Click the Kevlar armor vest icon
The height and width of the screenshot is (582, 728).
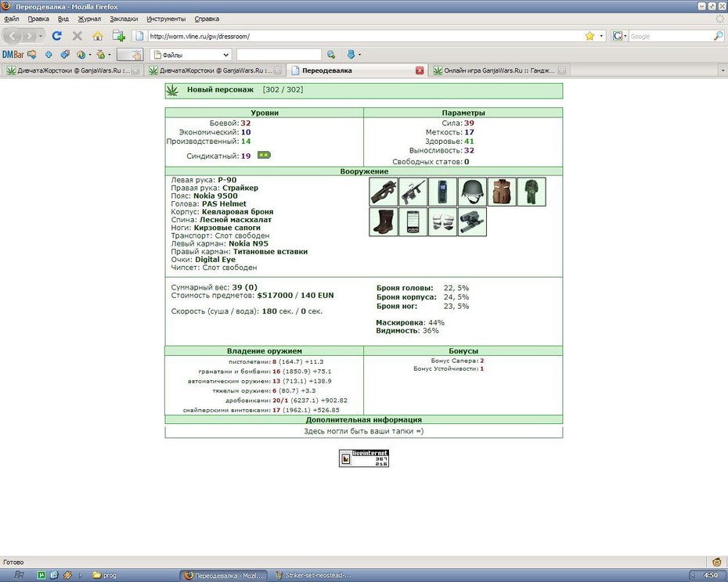coord(502,192)
